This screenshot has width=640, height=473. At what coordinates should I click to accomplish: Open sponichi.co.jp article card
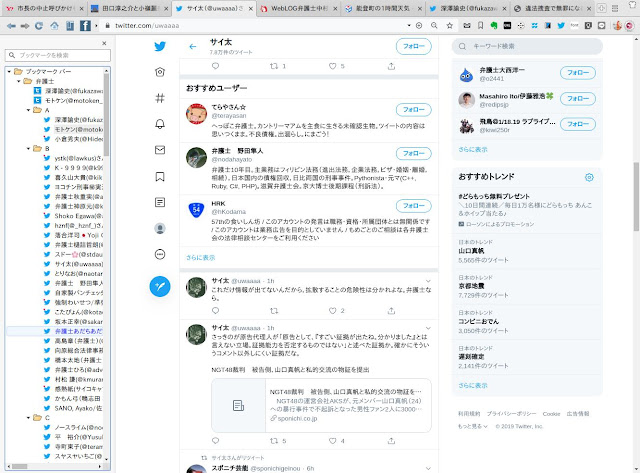pos(321,406)
